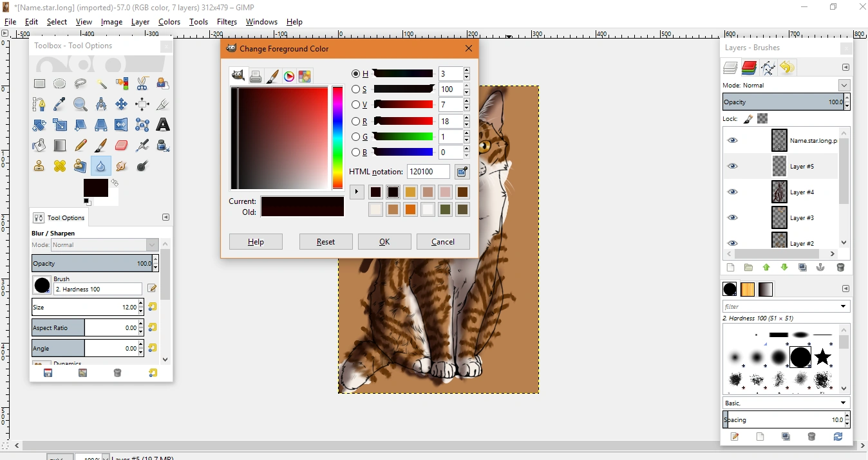Click the layer Opacity slider
Screen dimensions: 868x460
(783, 102)
